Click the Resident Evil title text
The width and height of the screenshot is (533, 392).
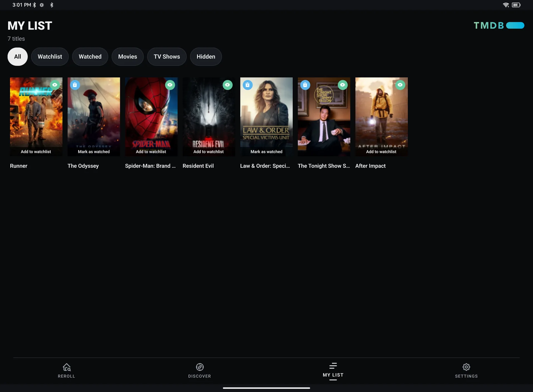(x=198, y=166)
